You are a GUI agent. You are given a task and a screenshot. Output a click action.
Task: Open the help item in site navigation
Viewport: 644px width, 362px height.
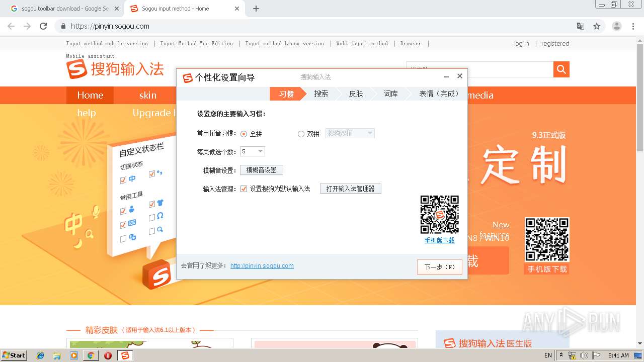[x=87, y=113]
